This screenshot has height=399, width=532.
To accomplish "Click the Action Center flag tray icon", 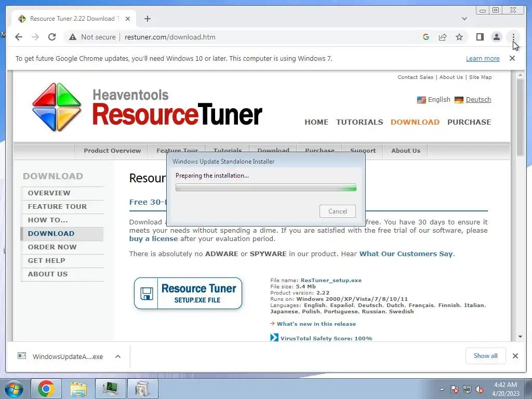I will tap(455, 389).
